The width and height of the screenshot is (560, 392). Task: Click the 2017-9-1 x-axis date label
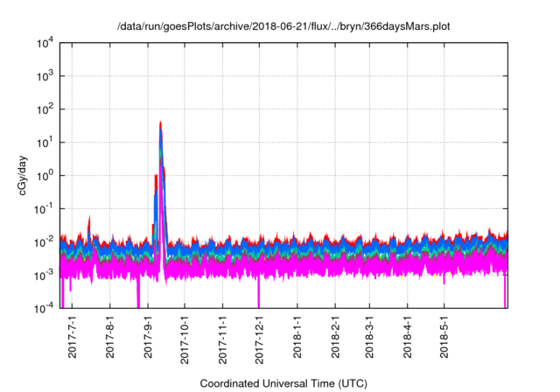click(x=148, y=337)
